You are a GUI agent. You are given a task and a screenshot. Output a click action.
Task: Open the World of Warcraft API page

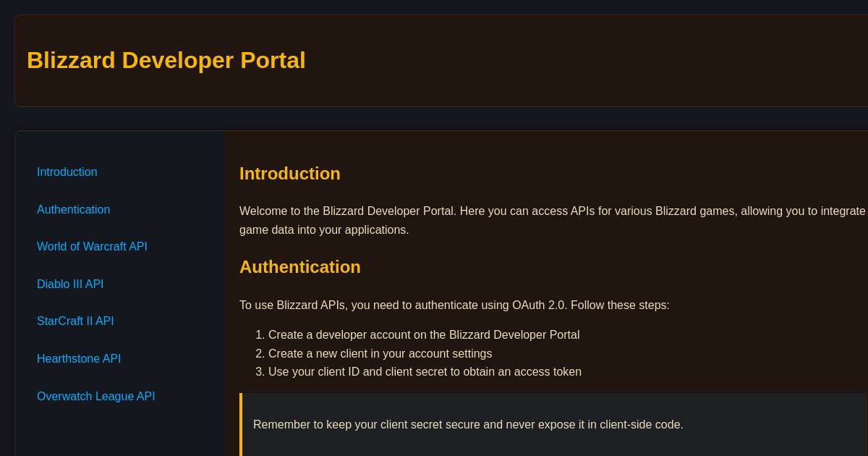click(x=92, y=247)
